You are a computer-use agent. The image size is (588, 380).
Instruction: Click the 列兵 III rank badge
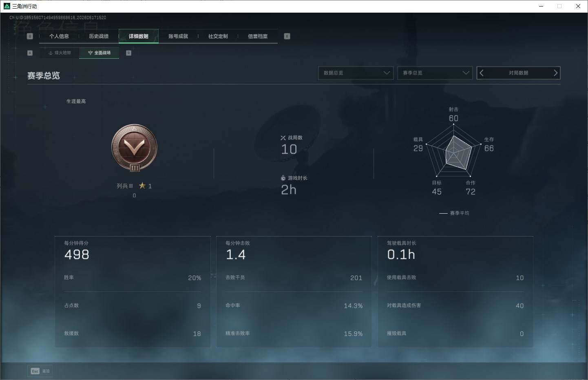(134, 148)
